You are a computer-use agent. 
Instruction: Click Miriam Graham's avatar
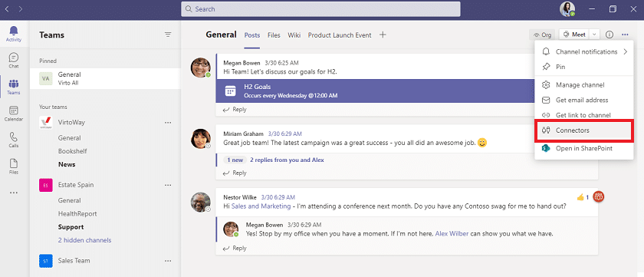click(201, 138)
